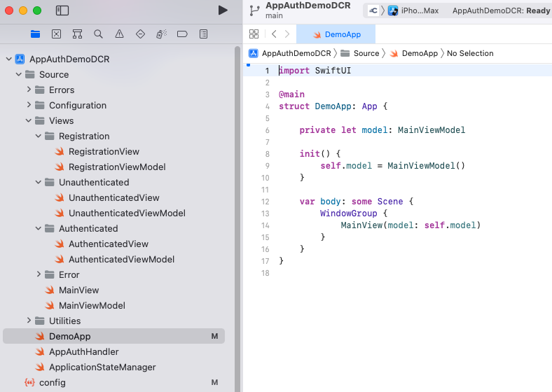
Task: Click Source in the breadcrumb path
Action: pos(366,53)
